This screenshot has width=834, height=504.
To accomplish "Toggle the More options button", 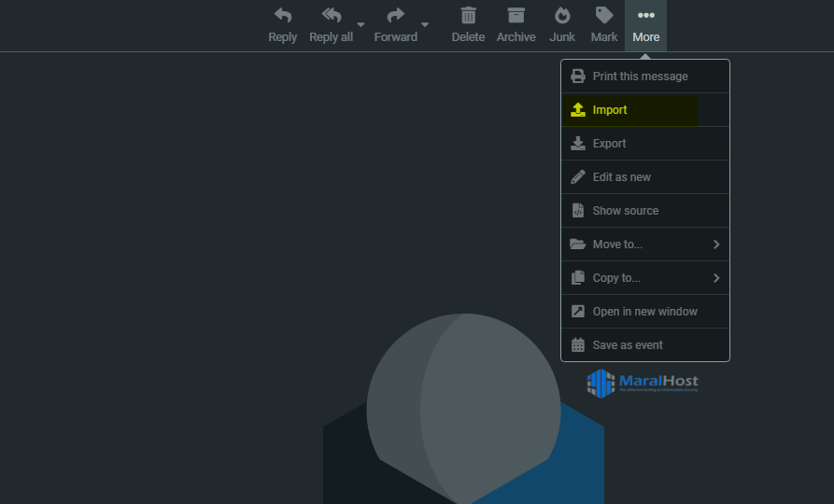I will pos(645,25).
